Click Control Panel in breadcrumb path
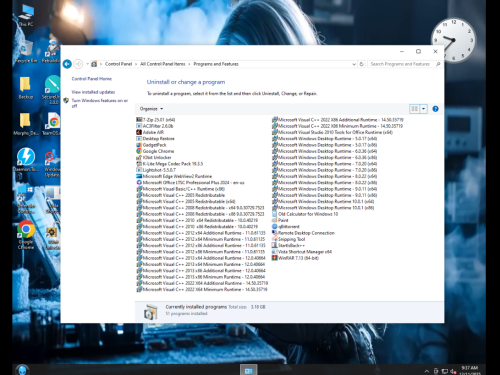The width and height of the screenshot is (500, 375). click(118, 64)
